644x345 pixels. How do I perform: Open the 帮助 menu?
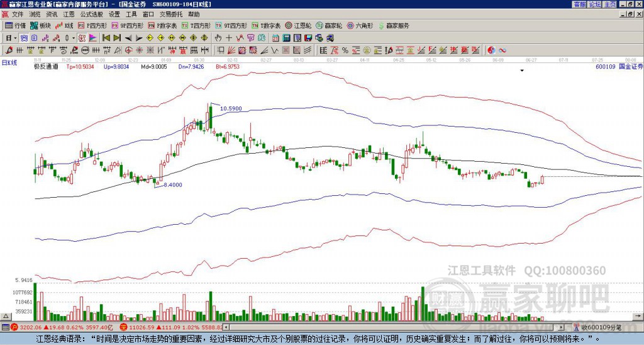[x=194, y=14]
